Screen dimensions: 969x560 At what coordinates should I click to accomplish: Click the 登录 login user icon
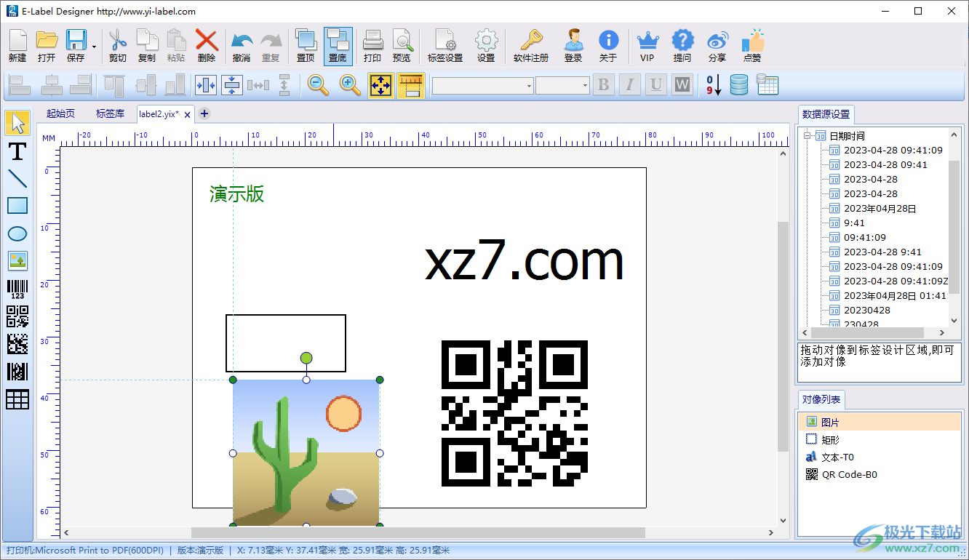coord(573,46)
